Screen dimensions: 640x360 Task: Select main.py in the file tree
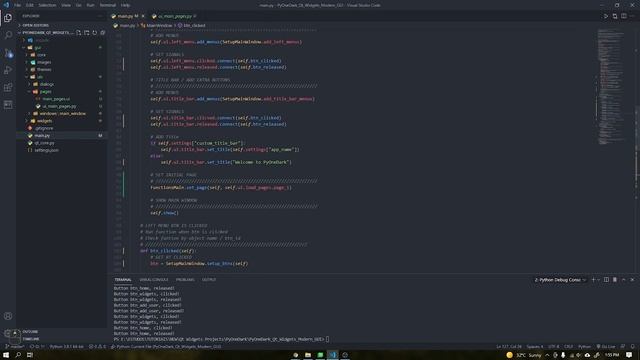coord(61,136)
